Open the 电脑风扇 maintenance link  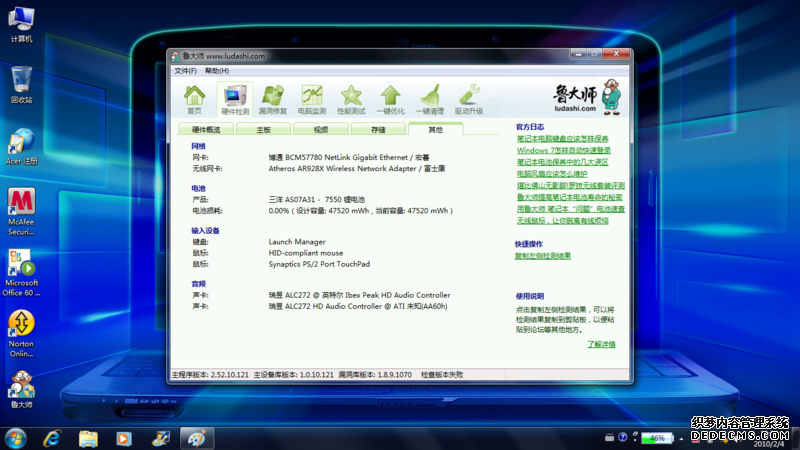pos(552,174)
